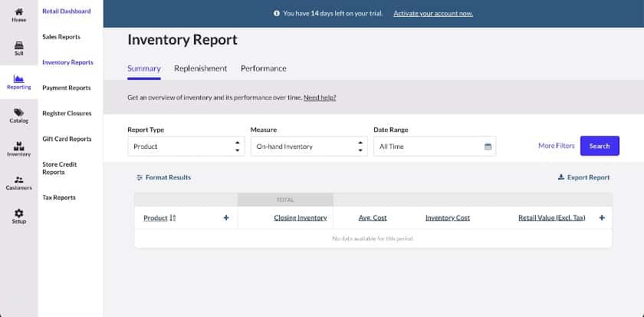
Task: Click the More Filters link
Action: (x=557, y=146)
